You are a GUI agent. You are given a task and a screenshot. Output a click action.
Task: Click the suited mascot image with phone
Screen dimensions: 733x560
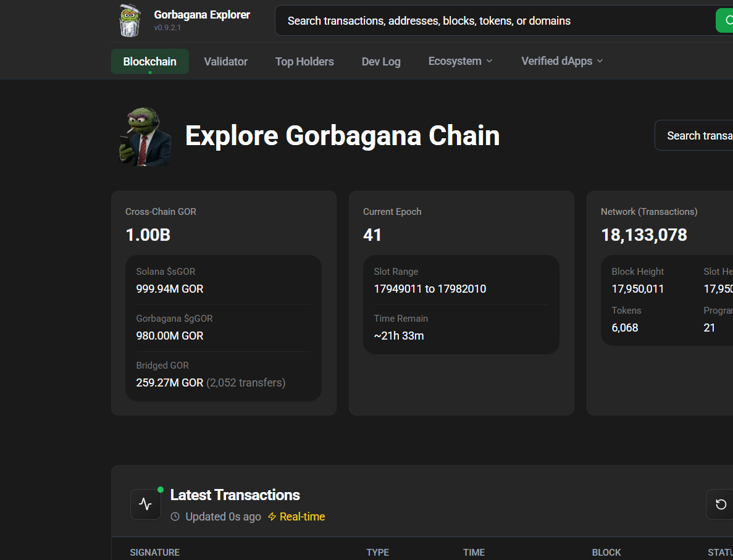tap(145, 136)
